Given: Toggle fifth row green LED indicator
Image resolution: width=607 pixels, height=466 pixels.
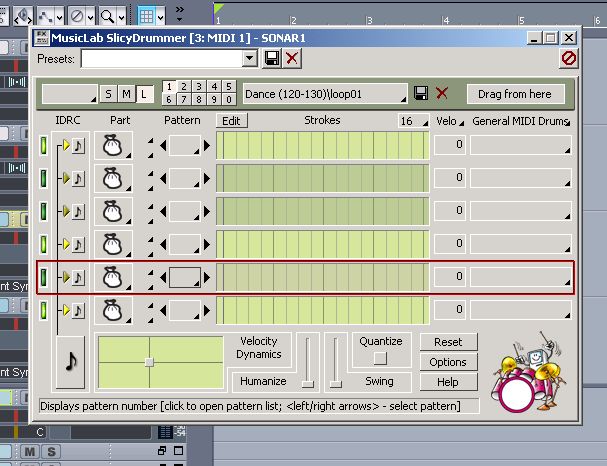Looking at the screenshot, I should [44, 277].
